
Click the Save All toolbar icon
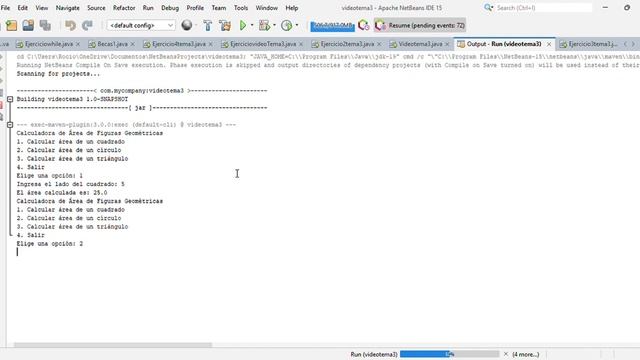click(45, 25)
